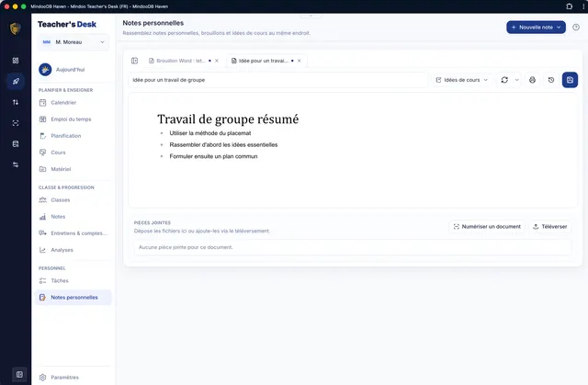Screen dimensions: 588x385
Task: Expand the sync options chevron
Action: (x=516, y=80)
